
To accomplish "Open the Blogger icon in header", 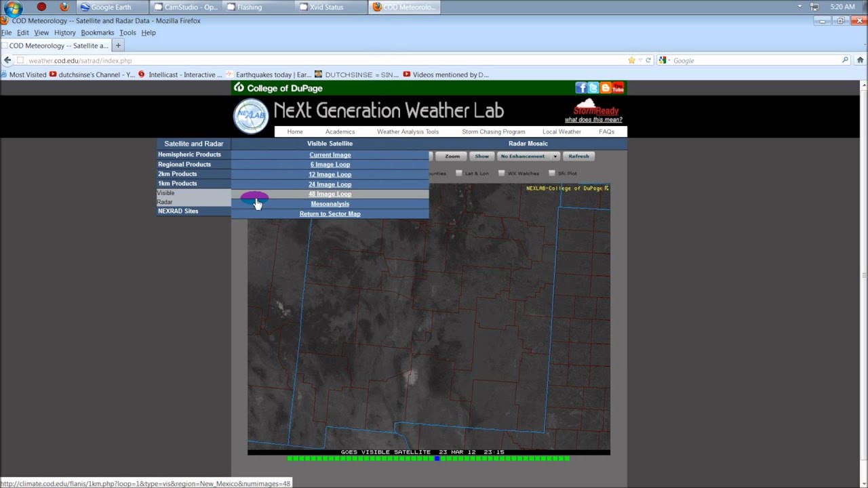I will [x=606, y=88].
